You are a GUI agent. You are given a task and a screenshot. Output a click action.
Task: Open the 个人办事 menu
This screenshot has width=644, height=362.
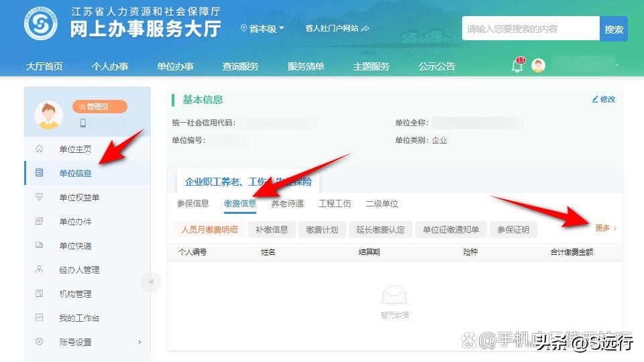click(x=109, y=66)
